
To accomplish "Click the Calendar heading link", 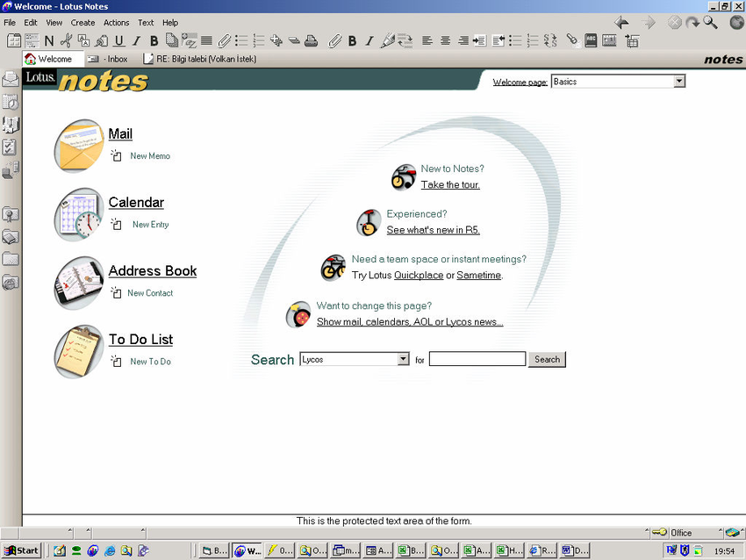I will (136, 202).
